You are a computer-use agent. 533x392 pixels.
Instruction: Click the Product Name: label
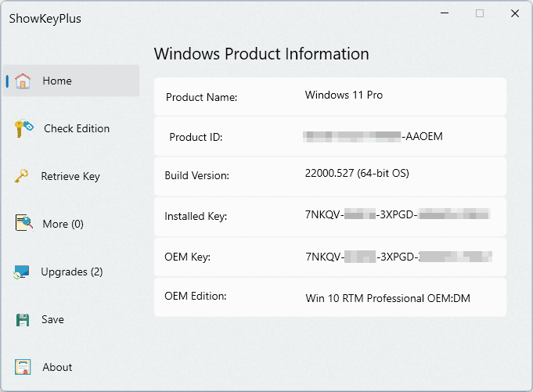pos(202,98)
